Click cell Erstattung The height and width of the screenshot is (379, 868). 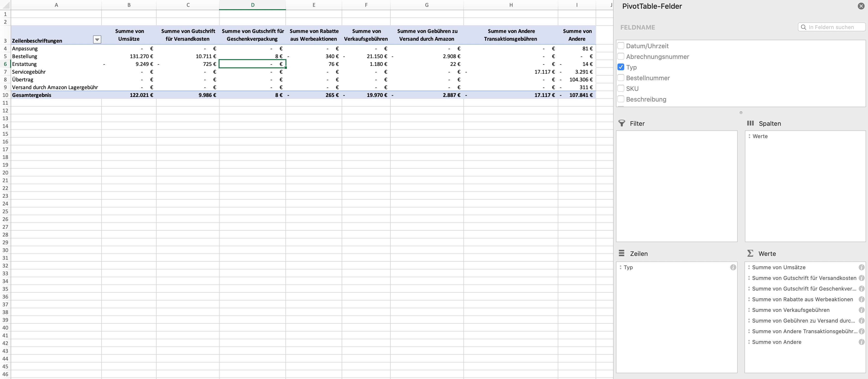56,64
